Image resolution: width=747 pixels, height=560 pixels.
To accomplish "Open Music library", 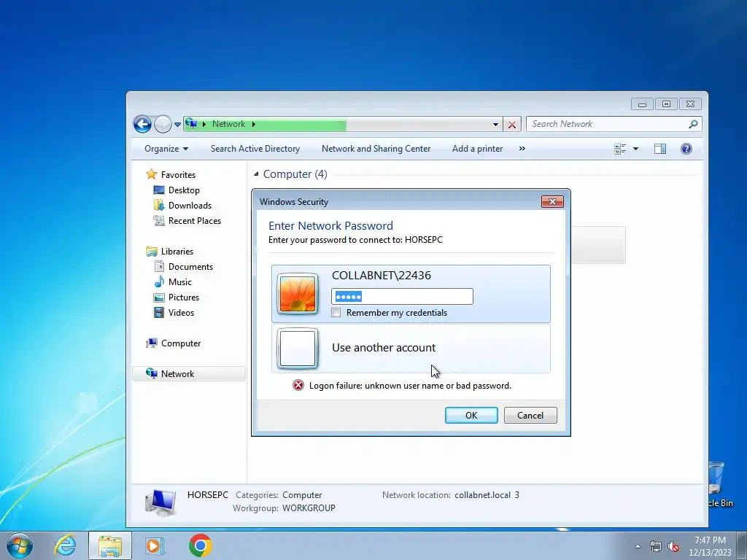I will (179, 282).
